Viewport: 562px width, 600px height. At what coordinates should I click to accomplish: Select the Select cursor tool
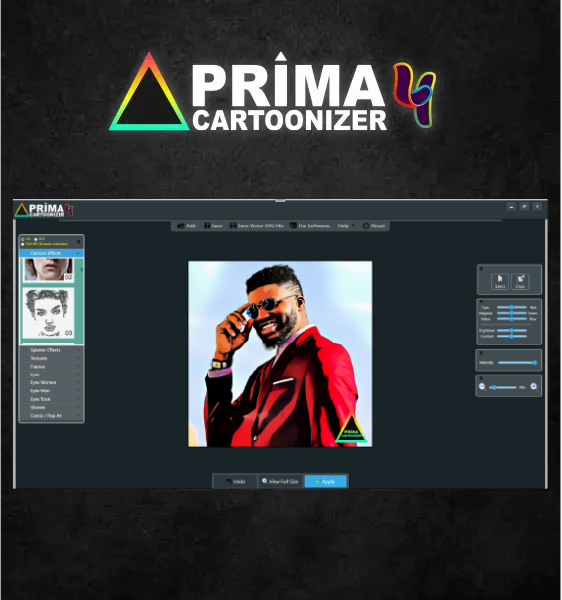[499, 281]
